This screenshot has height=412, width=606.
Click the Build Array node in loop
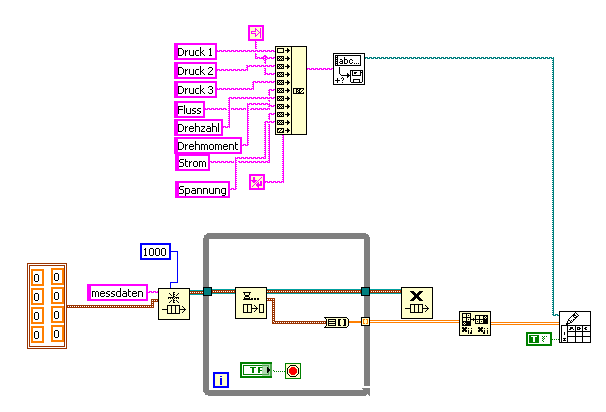(337, 322)
